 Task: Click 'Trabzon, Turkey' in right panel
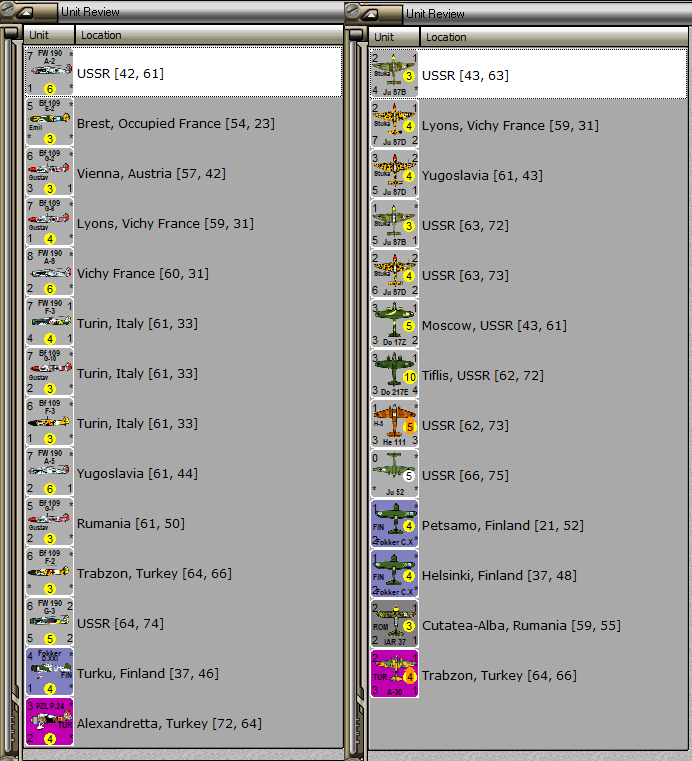[x=472, y=675]
